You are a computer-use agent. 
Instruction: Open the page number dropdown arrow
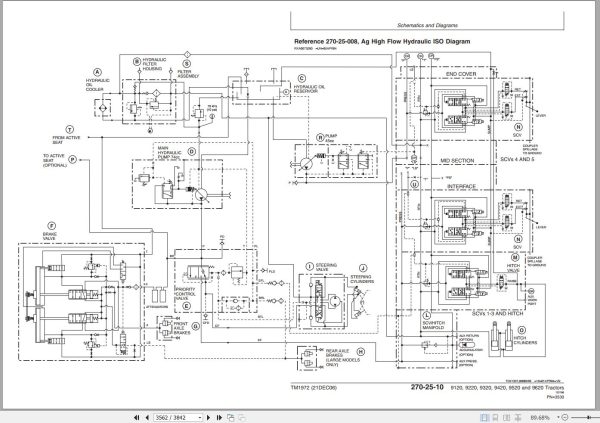(200, 417)
